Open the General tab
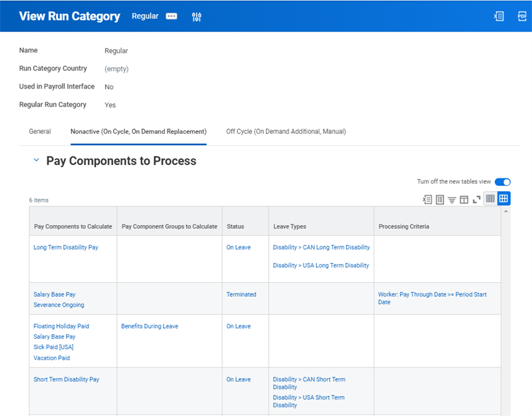532x416 pixels. click(40, 131)
